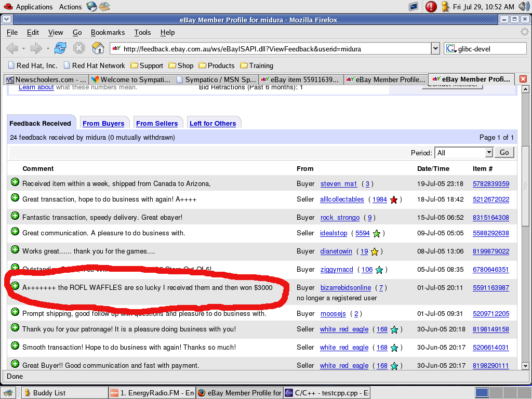
Task: Open bizarrebidsonline user profile link
Action: (x=345, y=288)
